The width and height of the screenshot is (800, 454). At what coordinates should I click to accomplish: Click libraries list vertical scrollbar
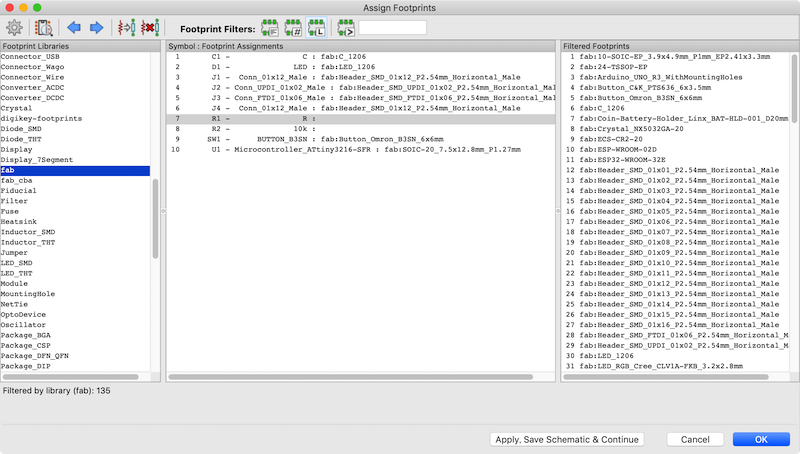[155, 219]
